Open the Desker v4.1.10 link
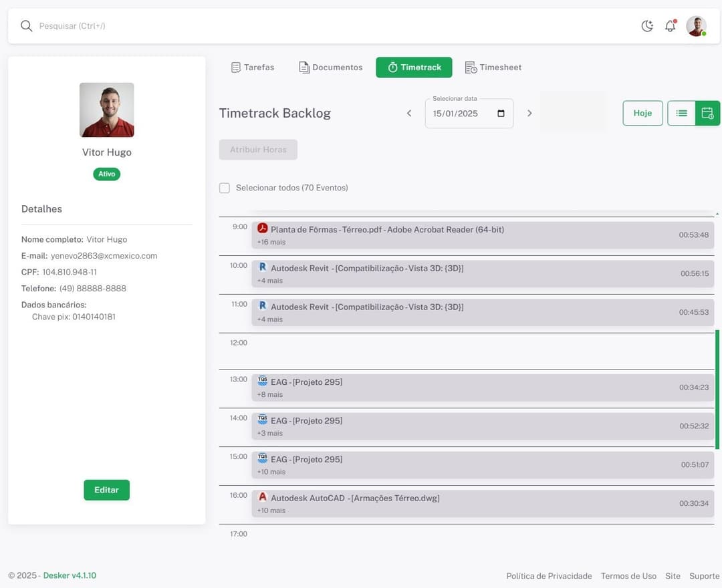Viewport: 722px width, 588px height. click(x=70, y=576)
